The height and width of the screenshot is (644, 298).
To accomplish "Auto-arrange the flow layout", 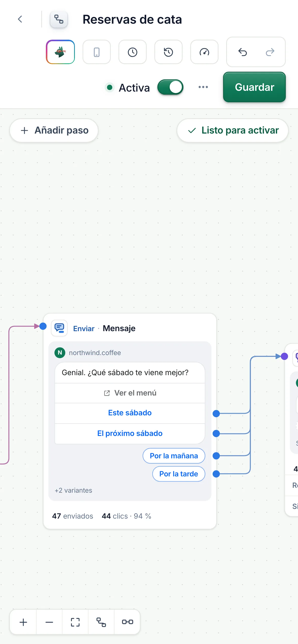I will pos(101,622).
